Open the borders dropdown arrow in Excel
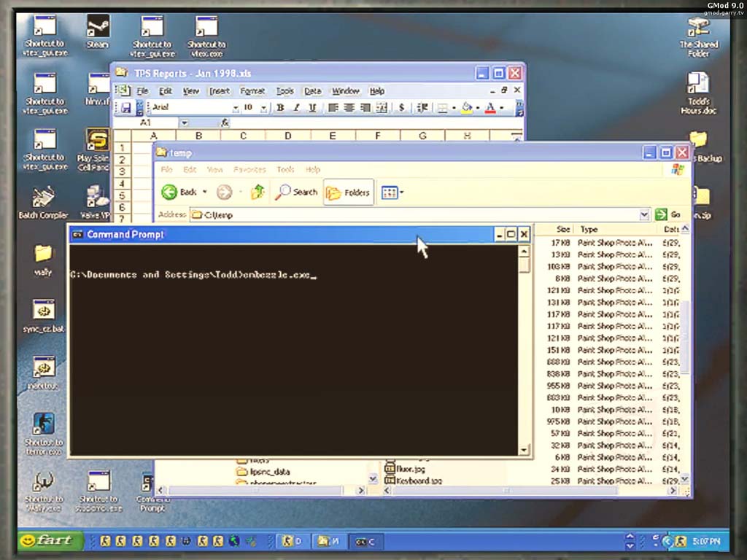The image size is (747, 560). point(454,108)
